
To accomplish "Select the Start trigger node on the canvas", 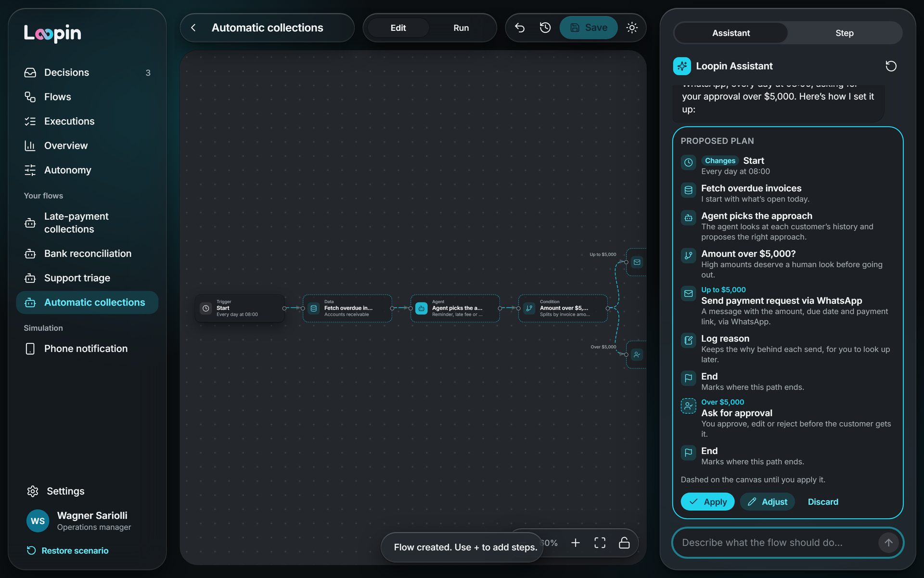I will coord(240,308).
